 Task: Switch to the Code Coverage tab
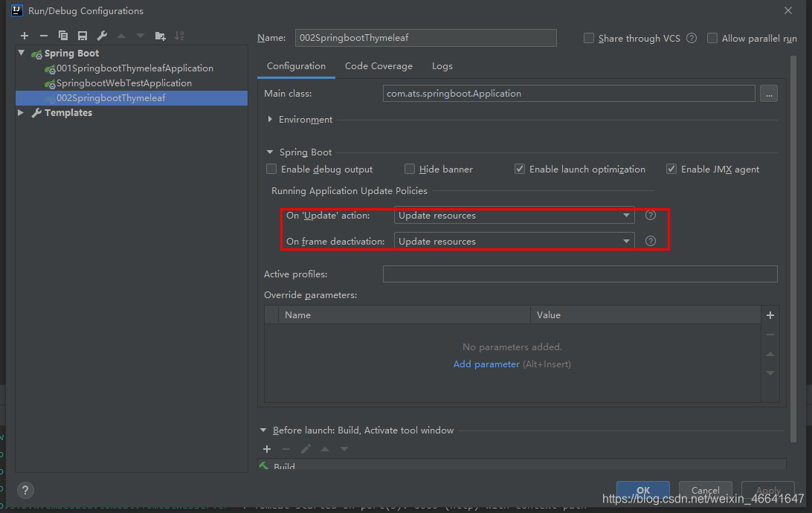[378, 66]
